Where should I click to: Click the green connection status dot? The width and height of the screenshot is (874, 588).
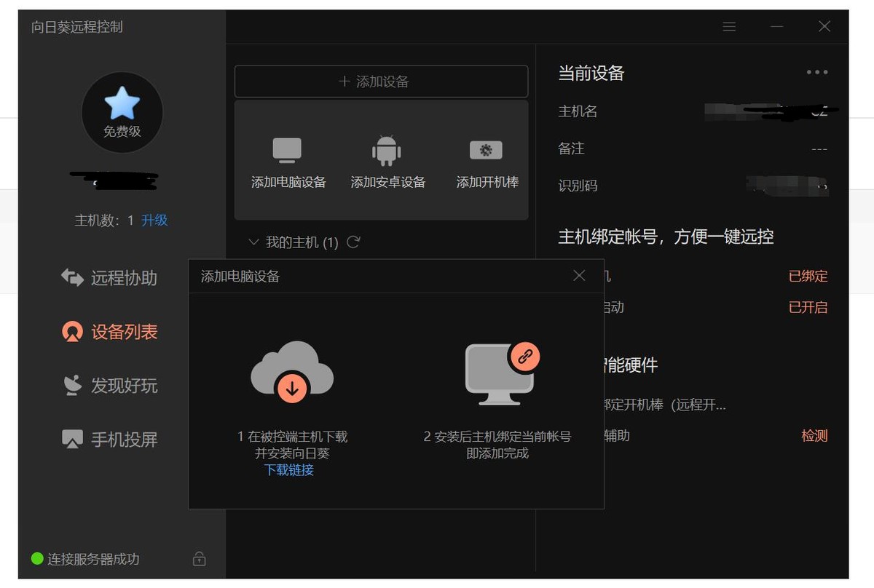pyautogui.click(x=37, y=559)
